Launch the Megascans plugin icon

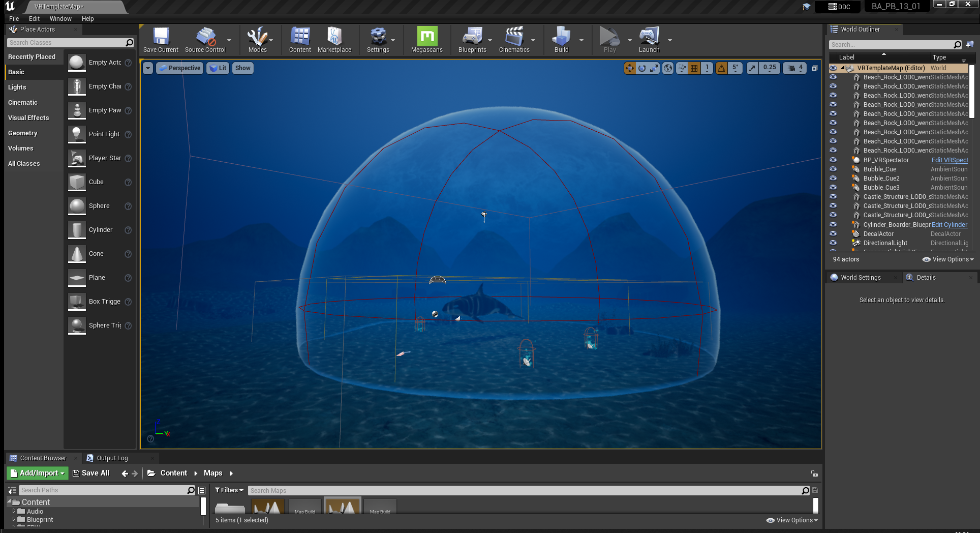[427, 40]
